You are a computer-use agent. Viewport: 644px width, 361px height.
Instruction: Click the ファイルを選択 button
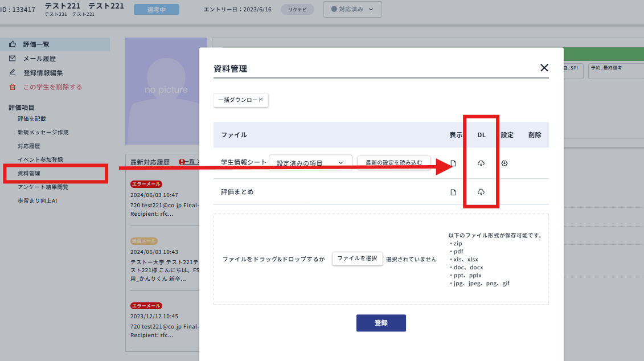[x=357, y=259]
